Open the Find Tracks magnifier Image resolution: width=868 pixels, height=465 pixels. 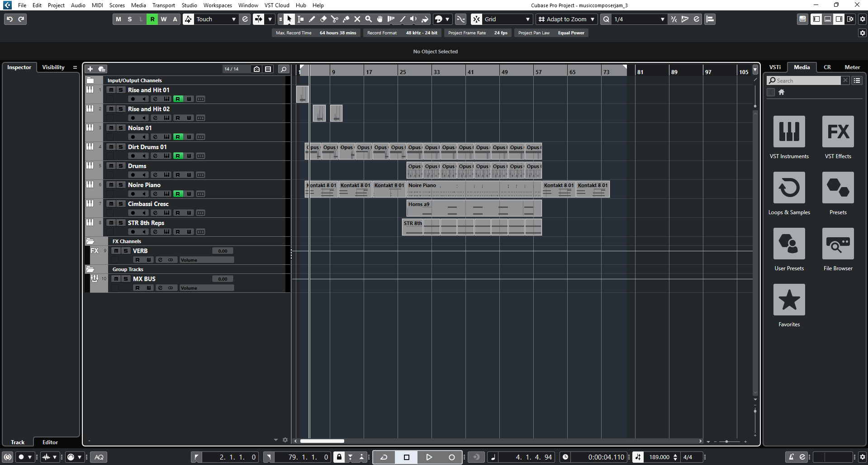click(284, 69)
